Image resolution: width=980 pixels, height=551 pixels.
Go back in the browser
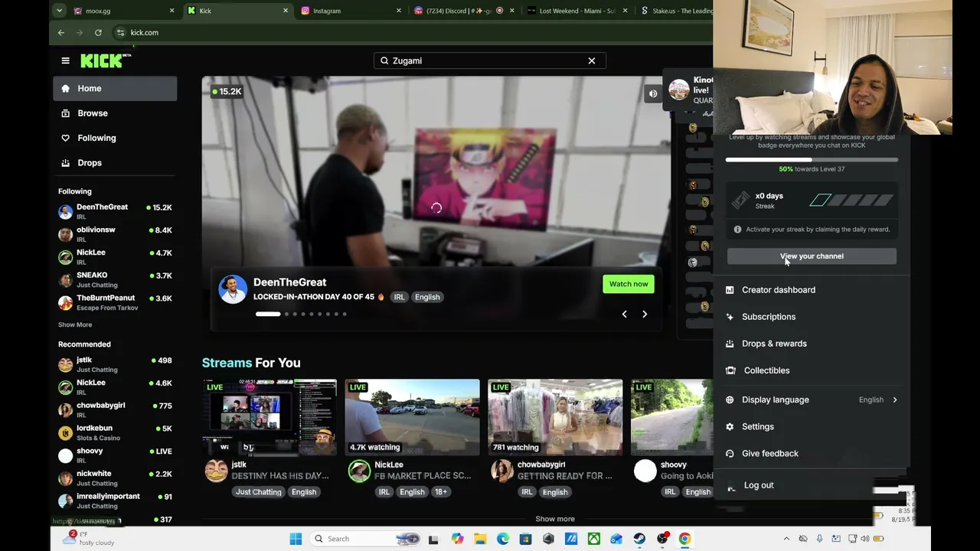coord(61,33)
